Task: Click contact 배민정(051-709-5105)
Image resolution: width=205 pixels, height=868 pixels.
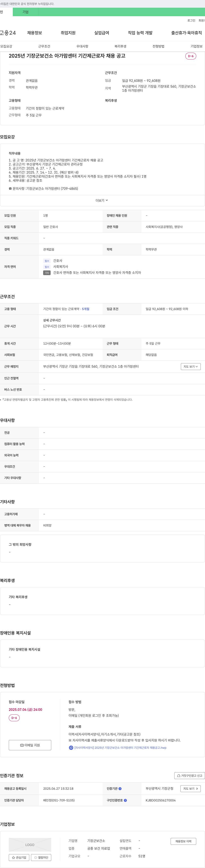Action: pyautogui.click(x=59, y=800)
